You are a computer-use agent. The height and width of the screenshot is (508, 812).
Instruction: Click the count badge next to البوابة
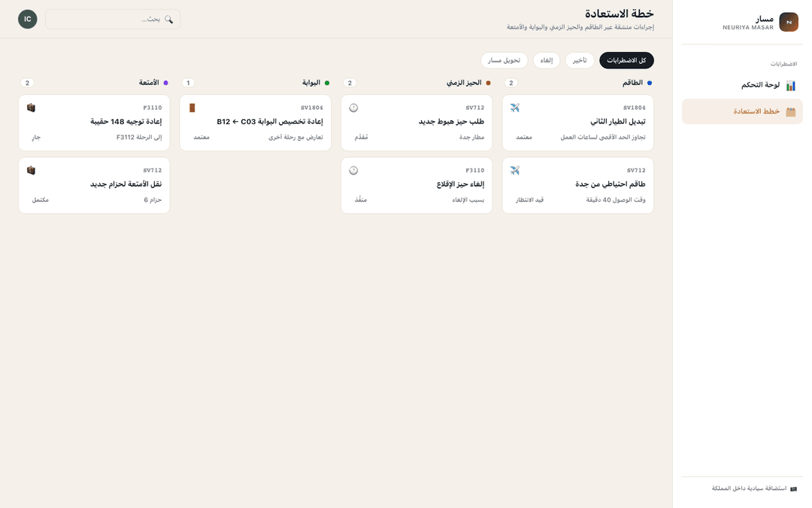click(189, 83)
